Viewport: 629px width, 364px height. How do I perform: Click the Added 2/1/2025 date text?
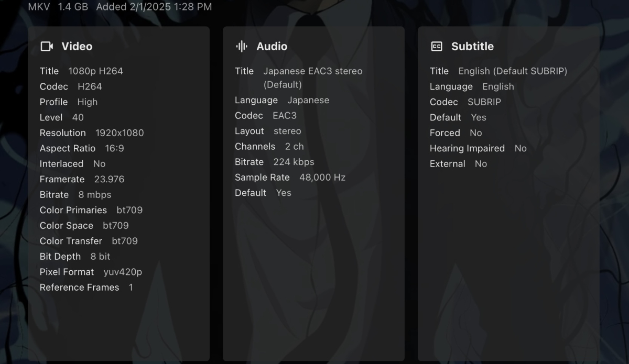click(154, 7)
